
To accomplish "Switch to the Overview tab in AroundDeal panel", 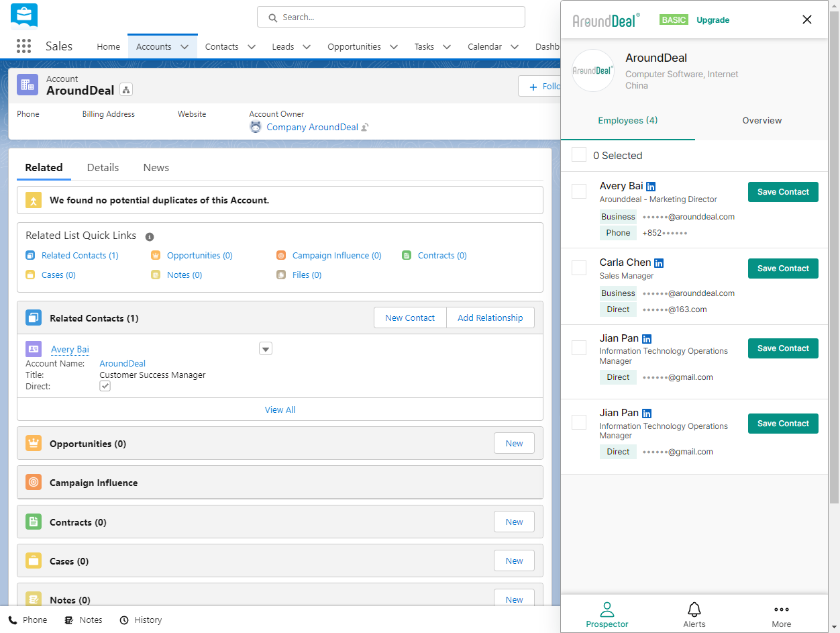I will pyautogui.click(x=762, y=121).
